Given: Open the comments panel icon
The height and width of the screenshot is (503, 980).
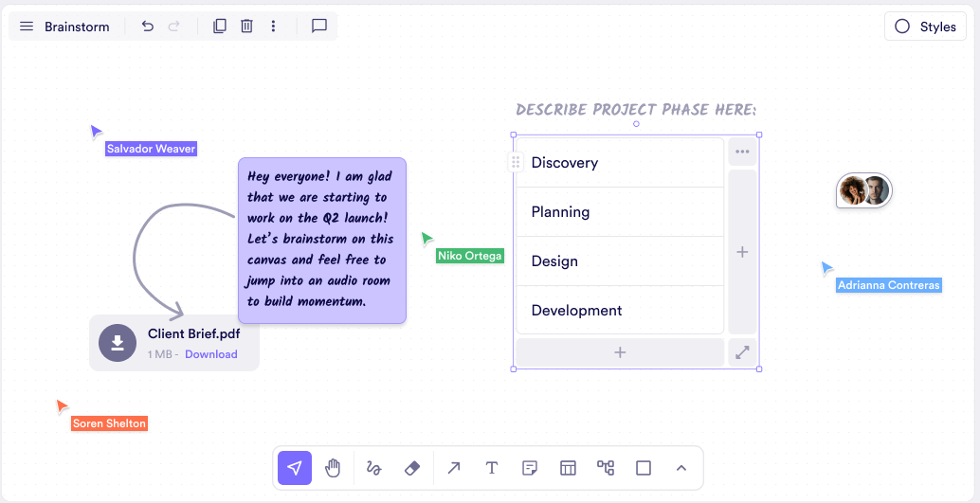Looking at the screenshot, I should (x=319, y=27).
